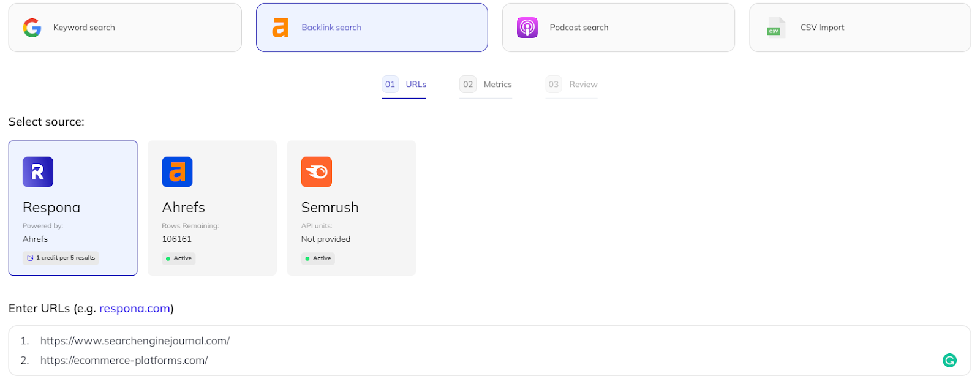Click the 106161 rows remaining value
The image size is (980, 387).
(176, 239)
